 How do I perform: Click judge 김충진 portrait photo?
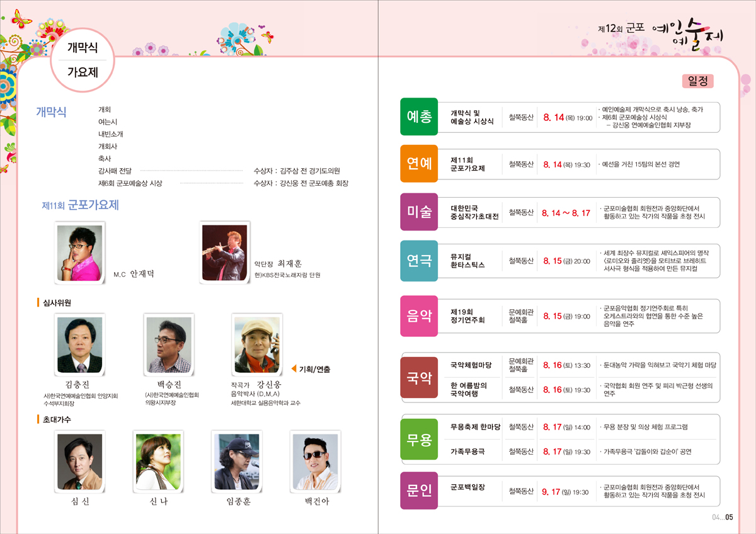coord(79,344)
